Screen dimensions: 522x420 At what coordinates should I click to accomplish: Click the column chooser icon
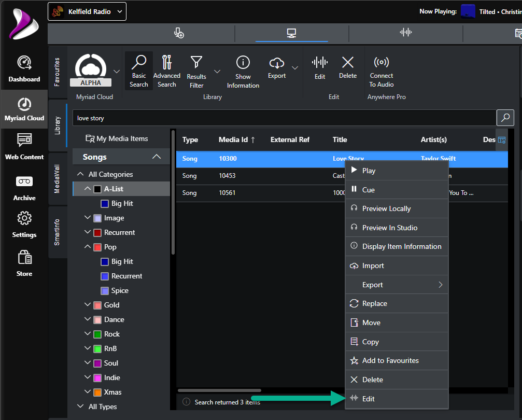point(502,140)
